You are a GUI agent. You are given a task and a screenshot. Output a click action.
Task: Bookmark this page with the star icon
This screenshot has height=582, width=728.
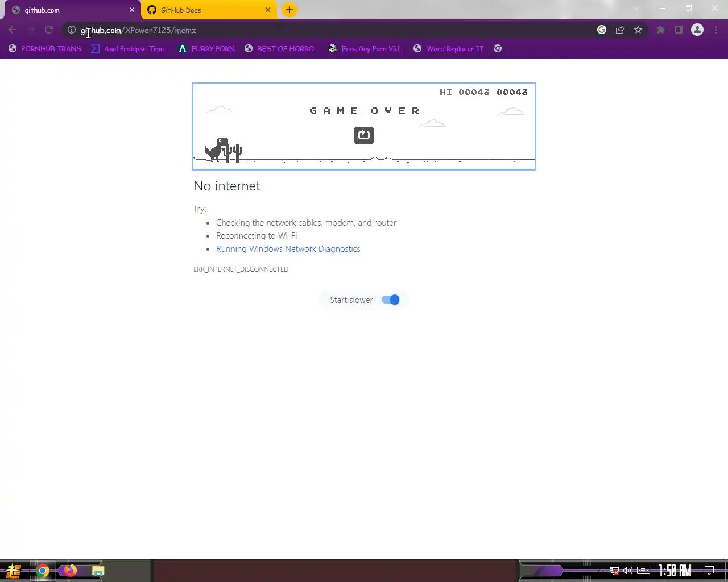coord(638,30)
